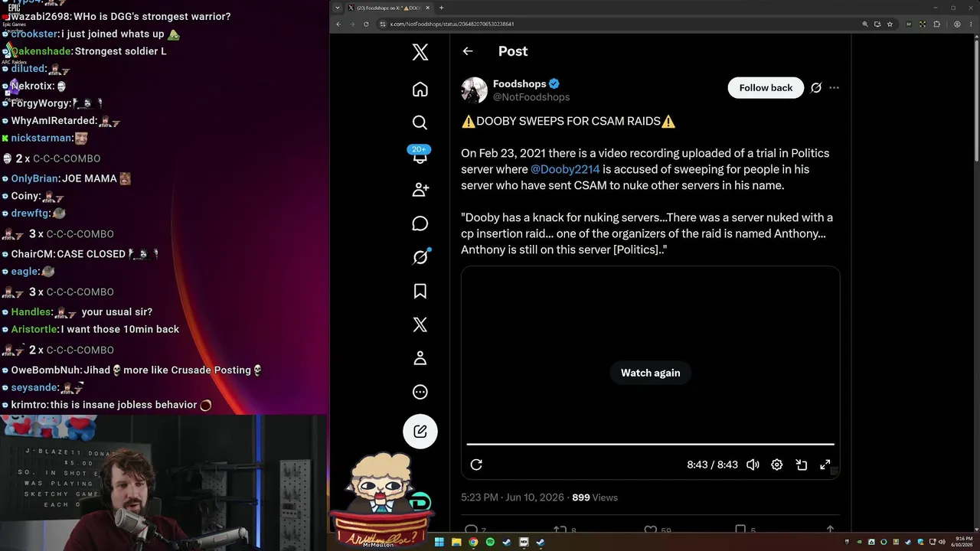Click the OnlyBrian JOE MAMA chat message
The height and width of the screenshot is (551, 980).
(x=67, y=178)
